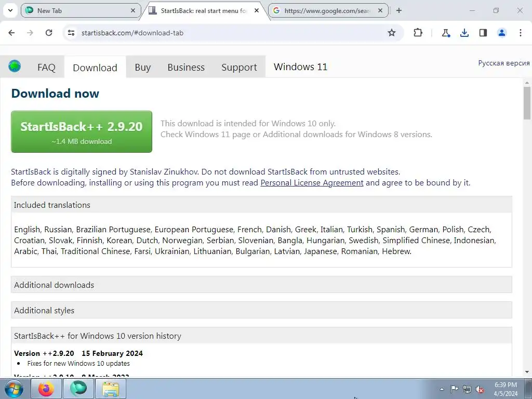
Task: Bookmark this page with the star icon
Action: (x=392, y=33)
